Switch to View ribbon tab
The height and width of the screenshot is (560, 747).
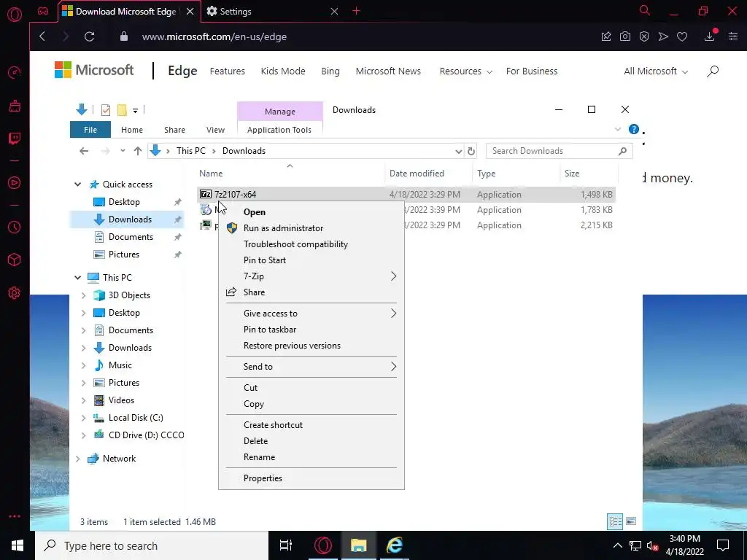(x=215, y=130)
